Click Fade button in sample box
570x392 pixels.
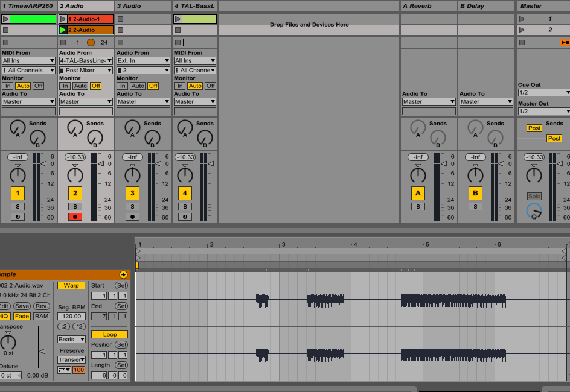pyautogui.click(x=22, y=316)
